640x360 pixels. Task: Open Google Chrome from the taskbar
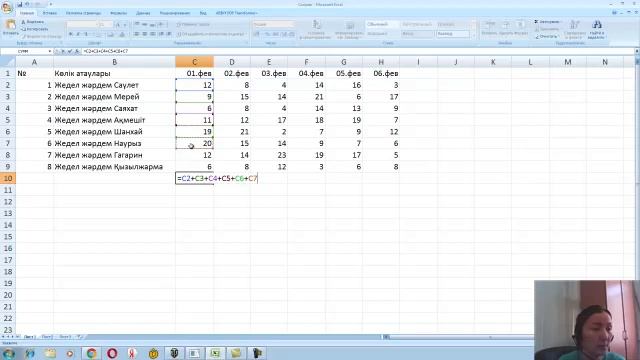pyautogui.click(x=91, y=353)
